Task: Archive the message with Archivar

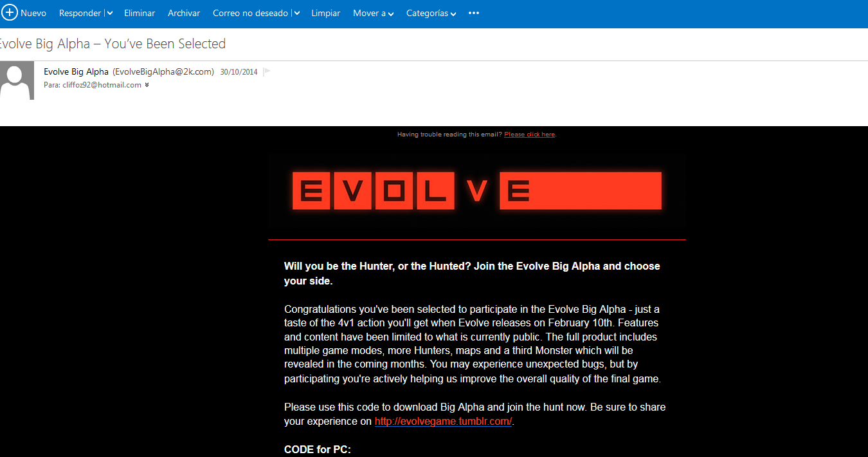Action: coord(184,13)
